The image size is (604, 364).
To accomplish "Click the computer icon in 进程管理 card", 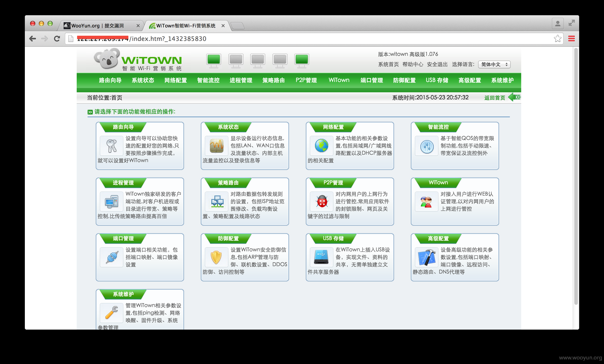I will [112, 202].
